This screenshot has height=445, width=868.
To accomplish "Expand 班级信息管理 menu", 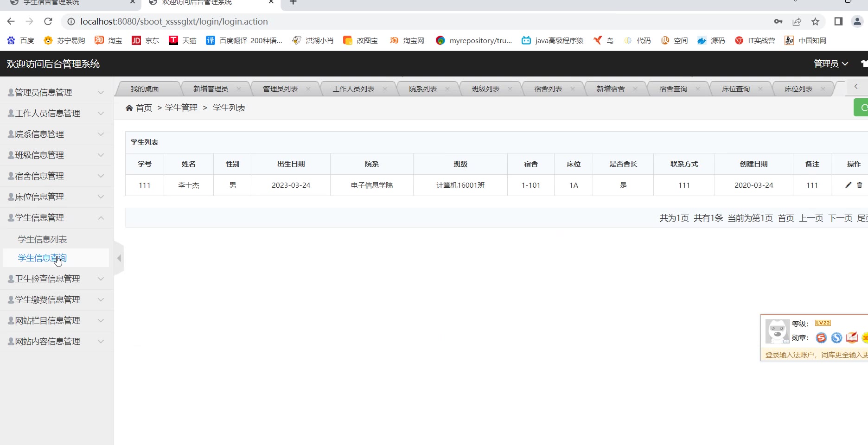I will tap(57, 155).
